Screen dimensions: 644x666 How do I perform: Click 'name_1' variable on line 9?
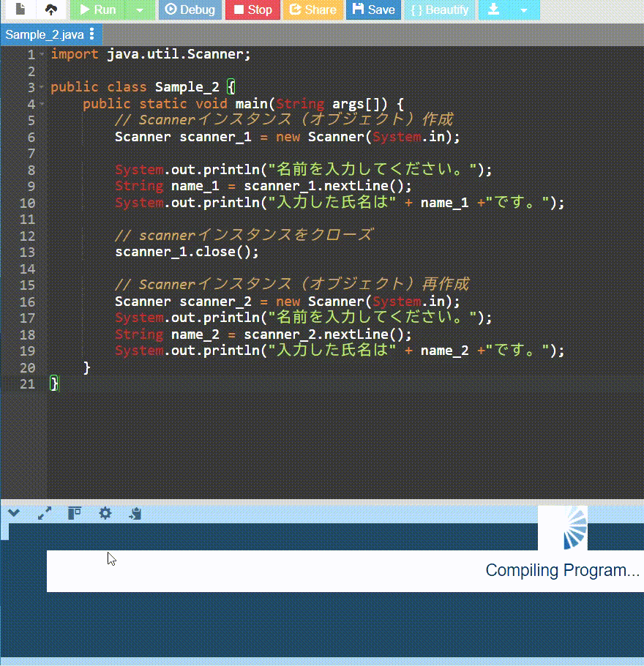(195, 186)
